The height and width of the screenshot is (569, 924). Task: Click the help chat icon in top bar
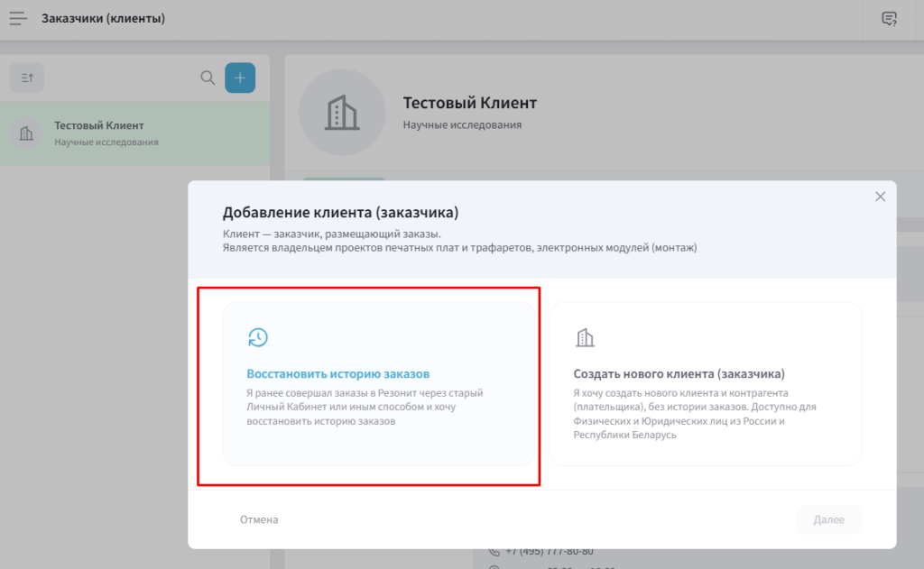tap(890, 19)
